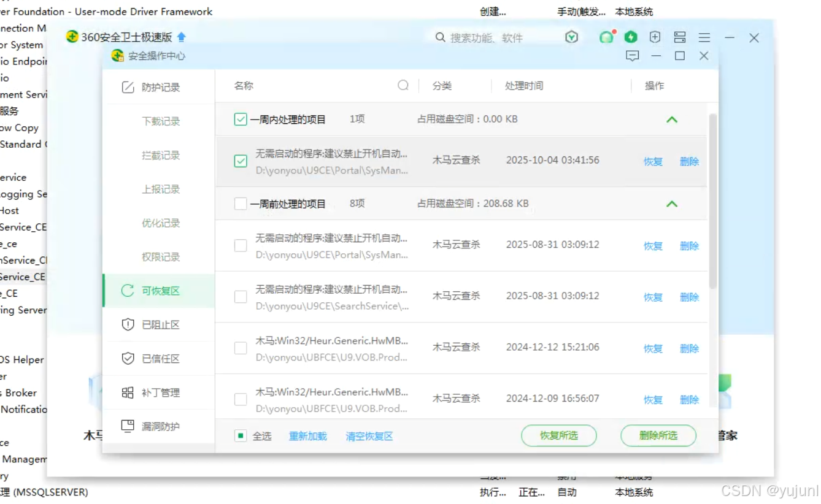Open the hamburger main menu of 360
821x504 pixels.
coord(704,37)
